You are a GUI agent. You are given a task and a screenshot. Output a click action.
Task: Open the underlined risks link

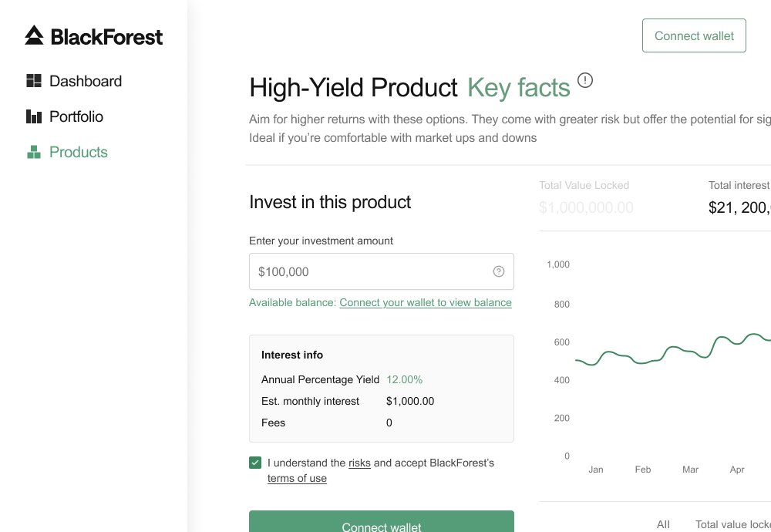(359, 463)
